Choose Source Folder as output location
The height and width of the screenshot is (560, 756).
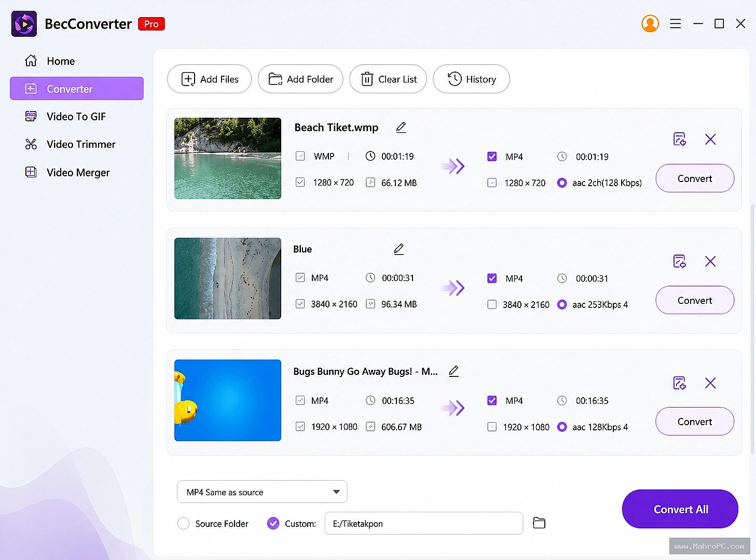[183, 524]
